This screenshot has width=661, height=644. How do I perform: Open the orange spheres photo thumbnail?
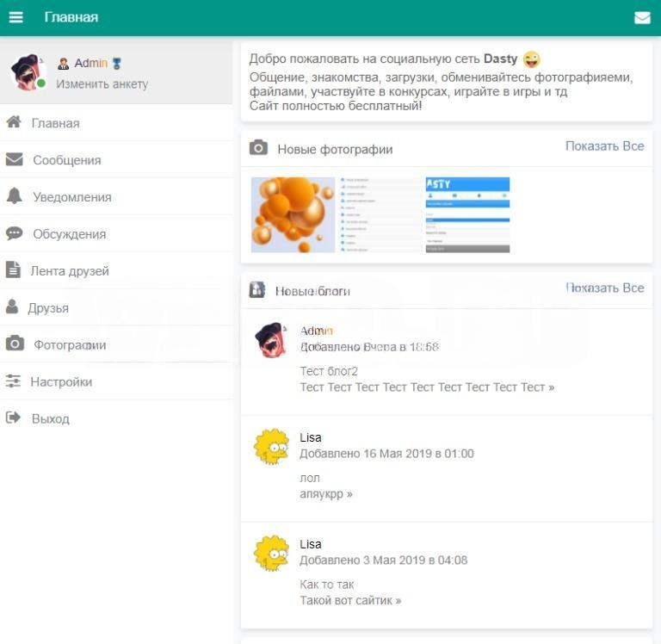tap(293, 215)
